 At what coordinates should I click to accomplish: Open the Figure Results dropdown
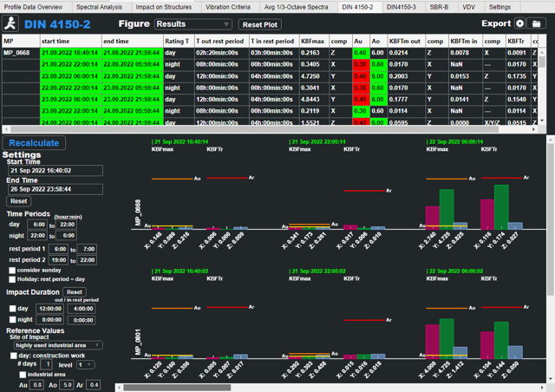pos(193,25)
